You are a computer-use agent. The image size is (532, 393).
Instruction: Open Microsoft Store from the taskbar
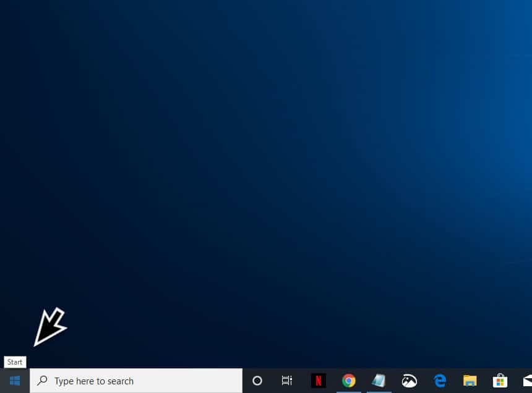[x=500, y=381]
